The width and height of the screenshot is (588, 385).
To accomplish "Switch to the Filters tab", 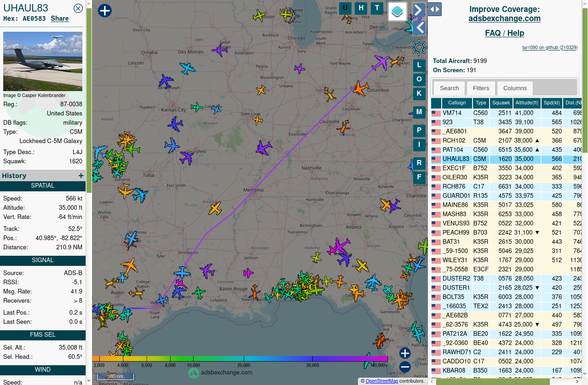I will (481, 88).
